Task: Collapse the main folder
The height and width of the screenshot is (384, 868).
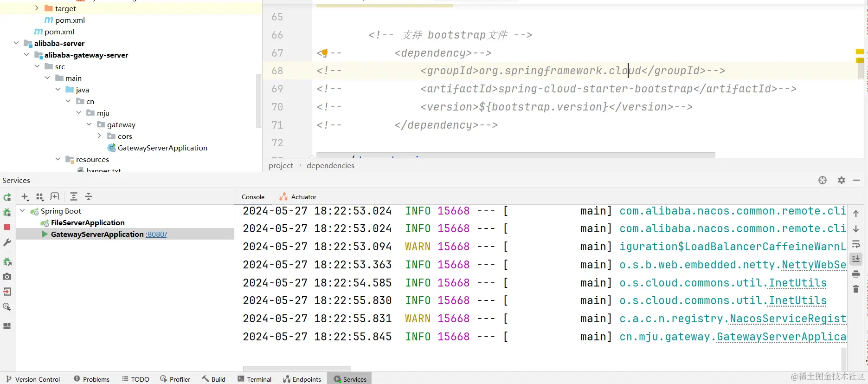Action: tap(47, 78)
